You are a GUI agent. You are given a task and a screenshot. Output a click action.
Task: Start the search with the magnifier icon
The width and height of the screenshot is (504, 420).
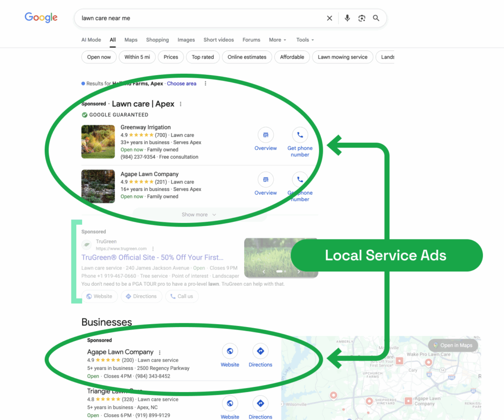tap(376, 18)
